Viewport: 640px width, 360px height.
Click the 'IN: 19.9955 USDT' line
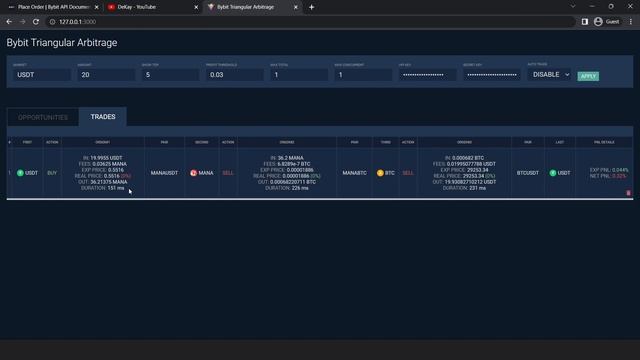tap(102, 158)
